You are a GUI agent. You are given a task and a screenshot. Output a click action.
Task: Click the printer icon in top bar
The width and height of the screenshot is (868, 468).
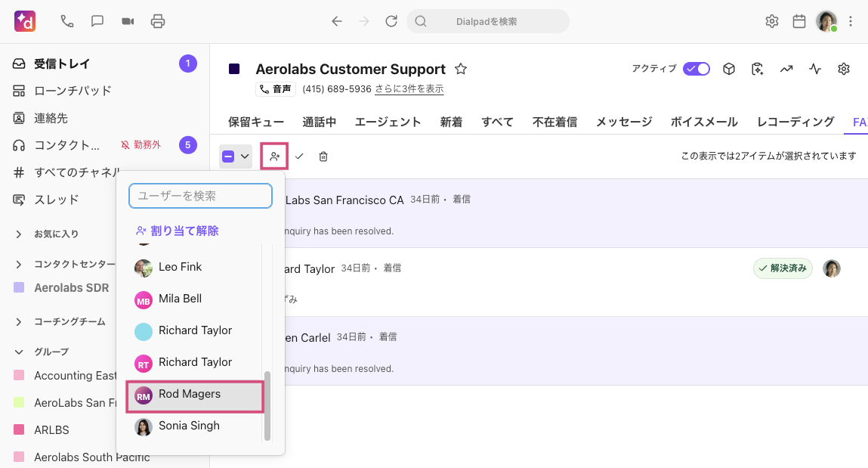pos(158,21)
